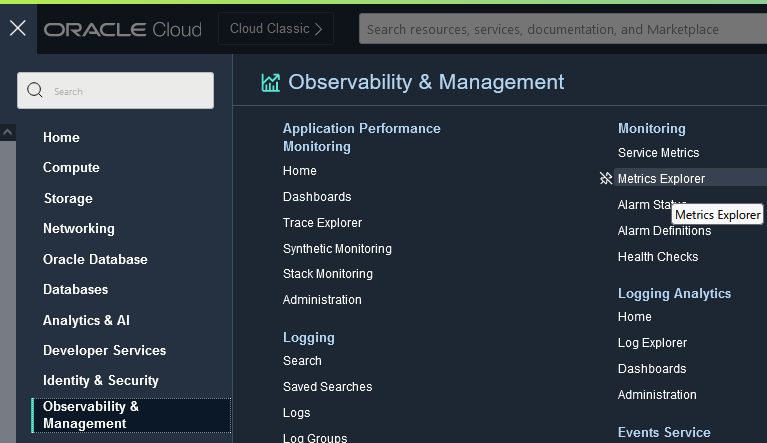The width and height of the screenshot is (767, 443).
Task: Open Search under Logging
Action: (x=302, y=361)
